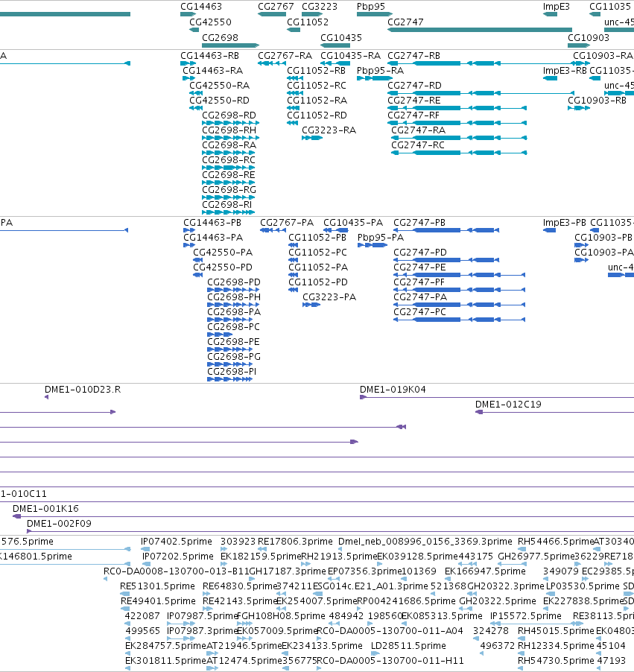The height and width of the screenshot is (672, 634).
Task: Select EST RE49401.5prime
Action: [x=158, y=601]
